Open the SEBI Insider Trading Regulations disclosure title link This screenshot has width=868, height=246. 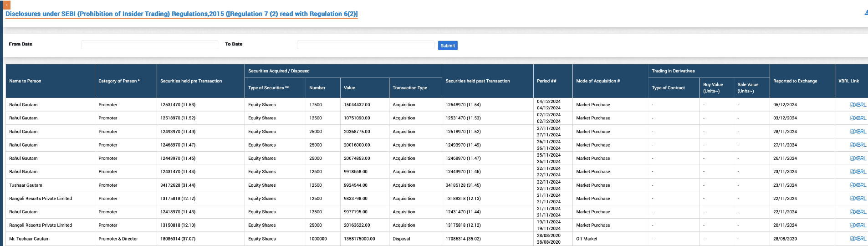pos(181,14)
